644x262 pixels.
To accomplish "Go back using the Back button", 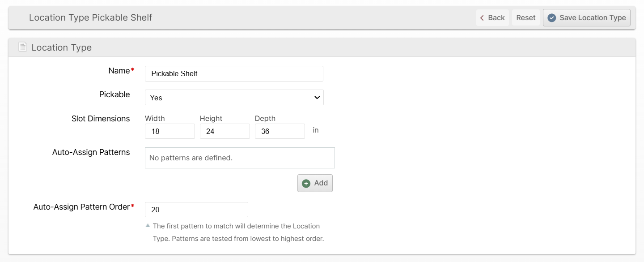I will coord(492,18).
